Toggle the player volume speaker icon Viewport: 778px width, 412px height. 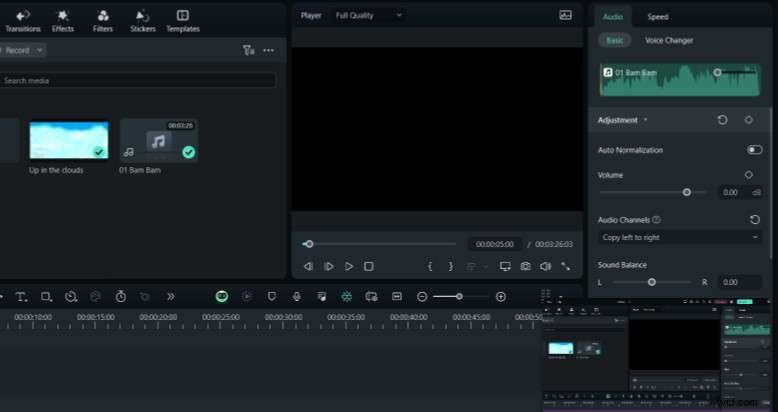[x=545, y=267]
